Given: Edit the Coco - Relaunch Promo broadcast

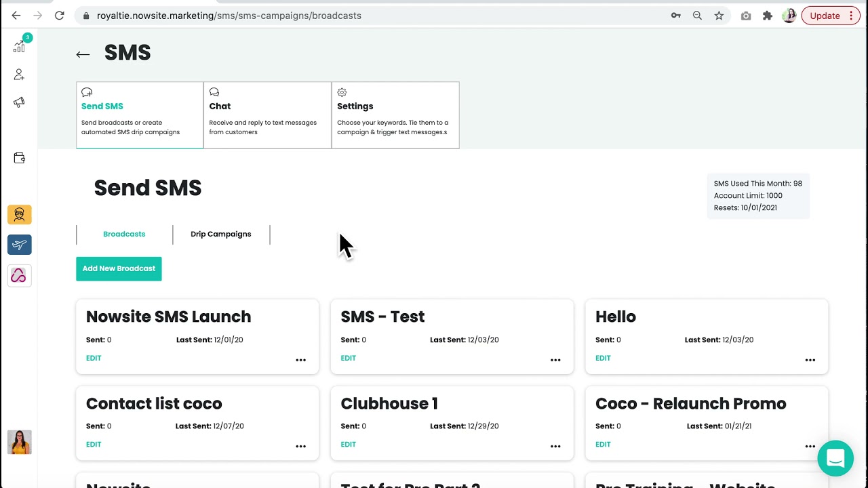Looking at the screenshot, I should point(603,445).
